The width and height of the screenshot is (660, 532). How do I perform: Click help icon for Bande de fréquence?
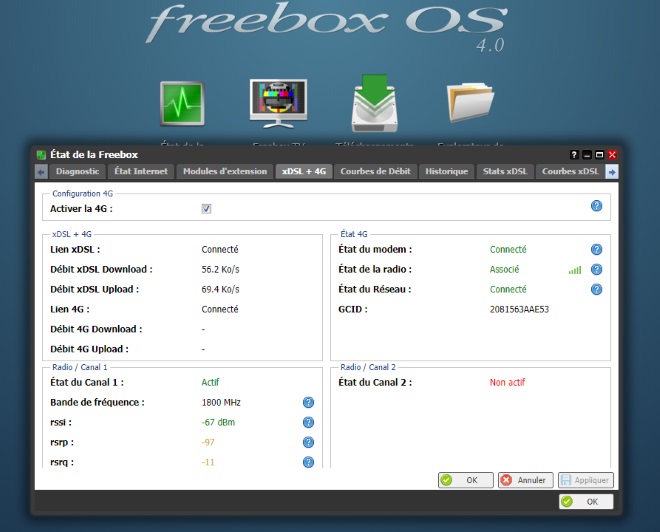click(x=309, y=402)
